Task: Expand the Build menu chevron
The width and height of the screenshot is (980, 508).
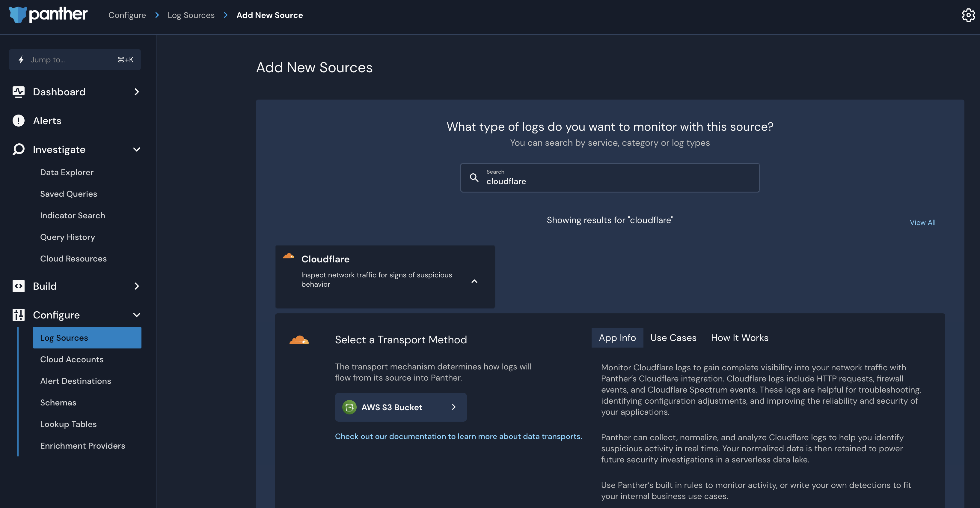Action: pos(137,286)
